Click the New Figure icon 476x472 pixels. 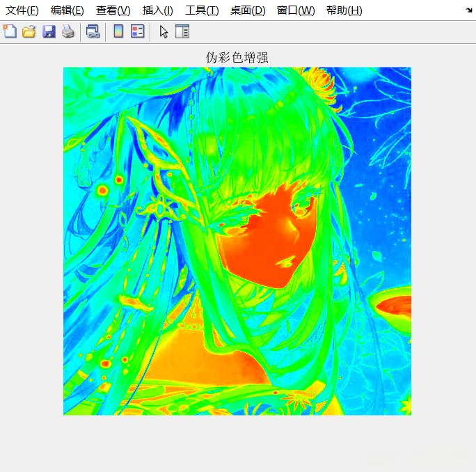point(10,31)
